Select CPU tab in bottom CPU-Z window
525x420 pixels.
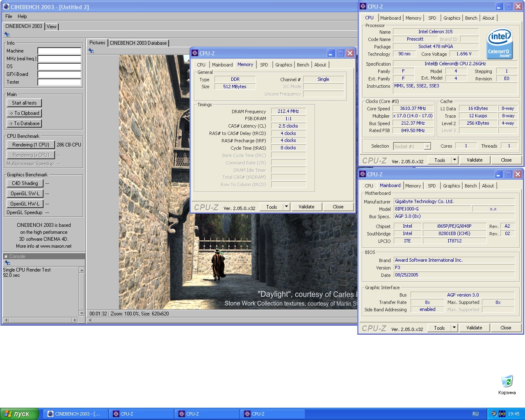tap(369, 186)
